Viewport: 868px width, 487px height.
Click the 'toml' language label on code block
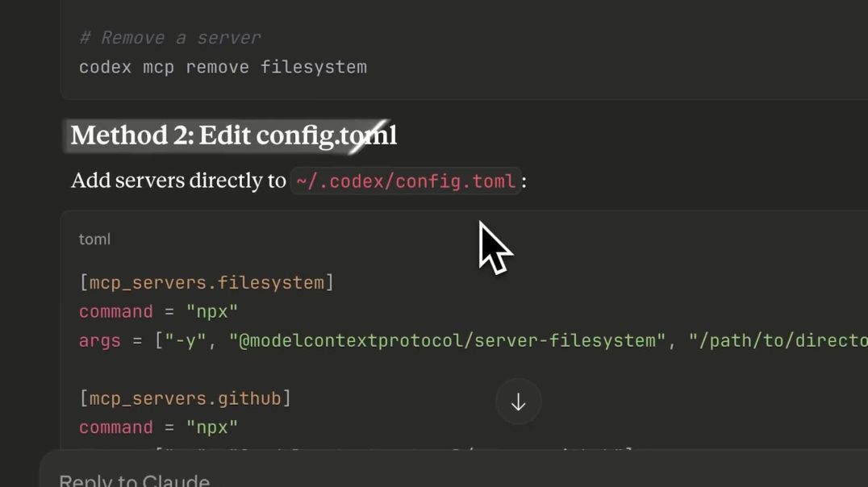[94, 239]
